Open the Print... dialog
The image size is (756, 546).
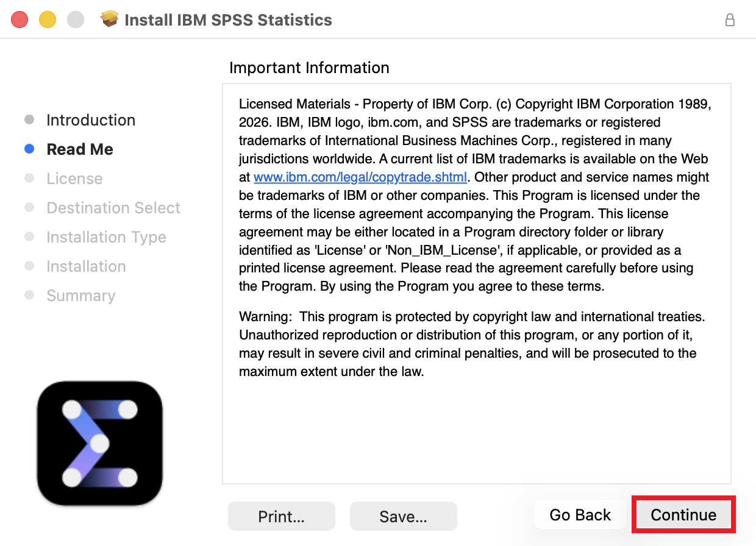tap(281, 517)
